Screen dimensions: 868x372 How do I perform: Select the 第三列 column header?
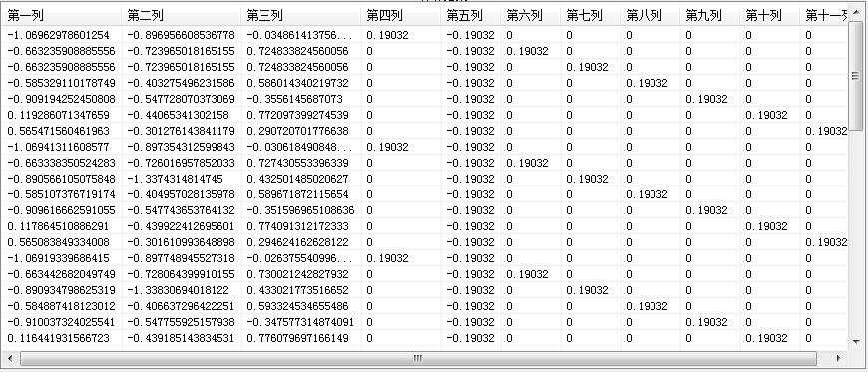pos(301,16)
